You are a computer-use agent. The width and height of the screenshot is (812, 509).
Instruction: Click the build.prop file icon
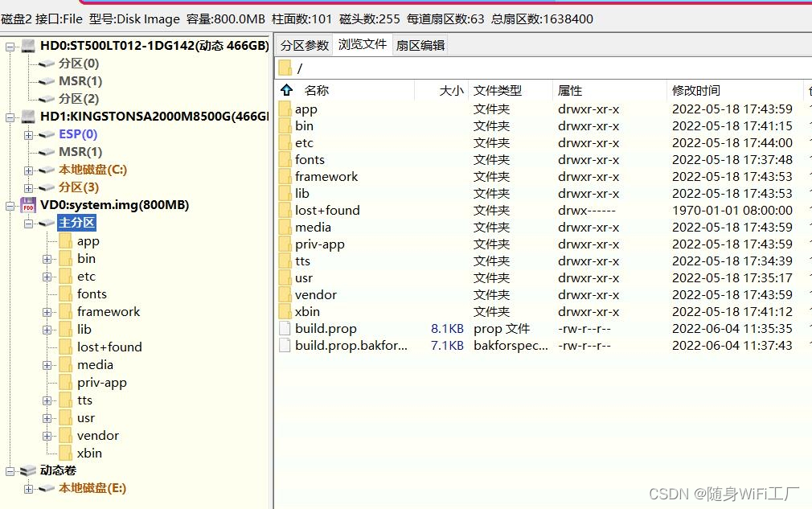coord(285,328)
